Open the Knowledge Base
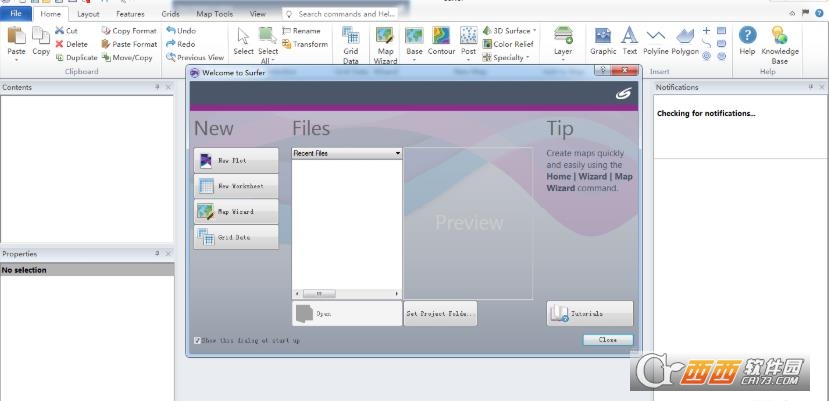830x401 pixels. tap(780, 45)
